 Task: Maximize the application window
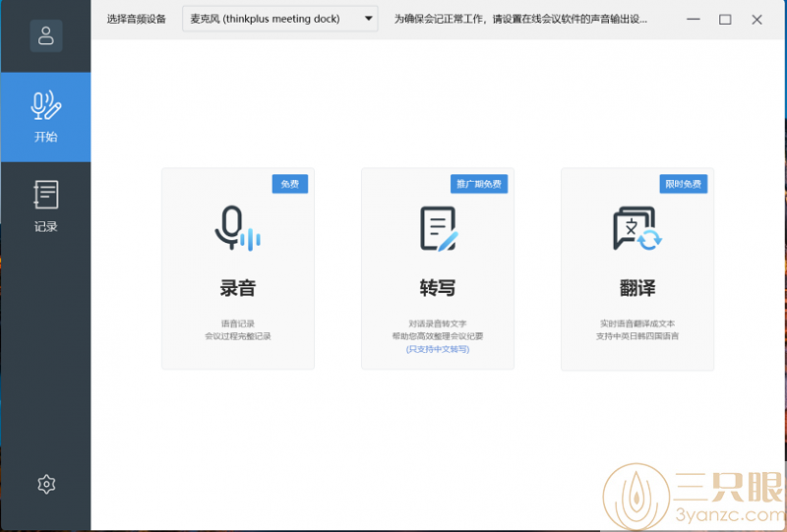point(725,19)
